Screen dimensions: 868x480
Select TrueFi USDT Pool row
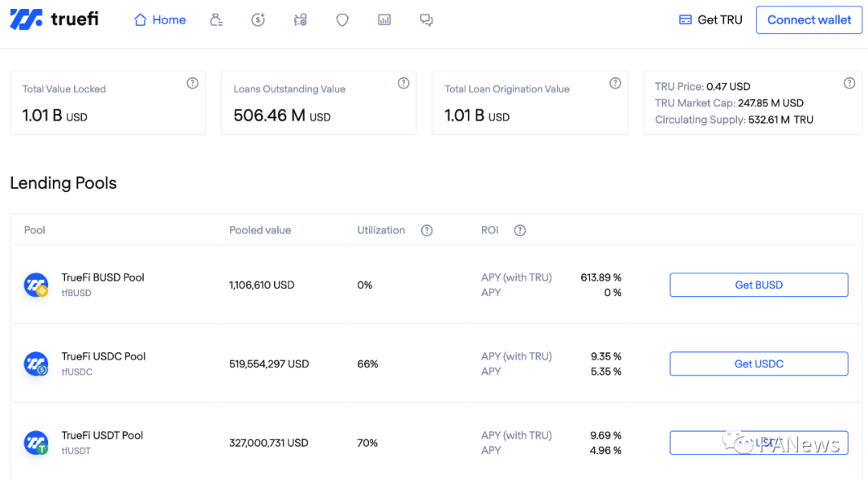click(436, 442)
